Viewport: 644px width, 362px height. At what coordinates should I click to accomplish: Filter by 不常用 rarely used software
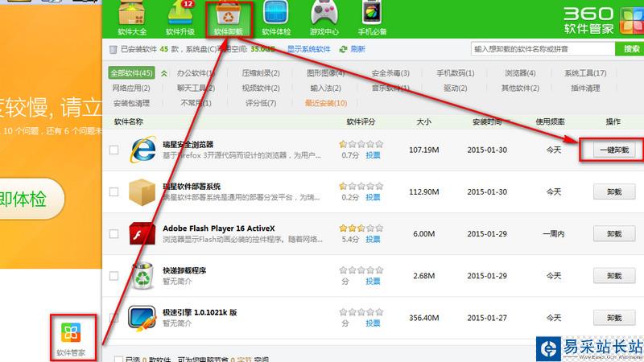196,103
